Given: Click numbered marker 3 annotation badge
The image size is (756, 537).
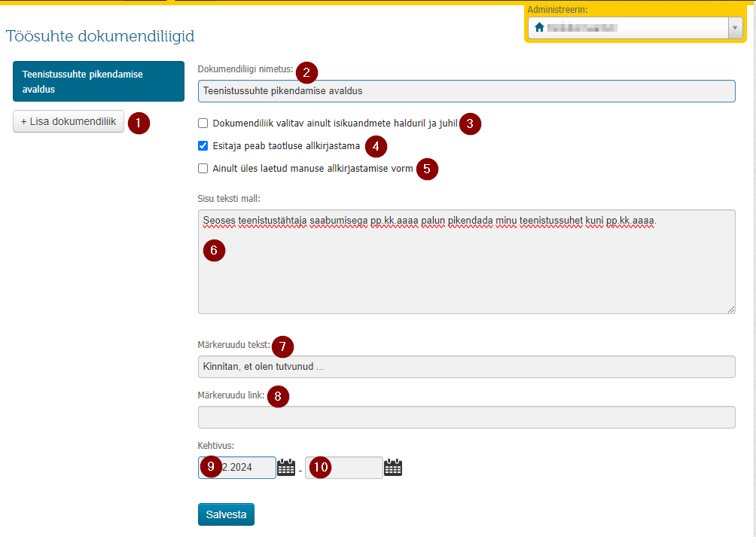Looking at the screenshot, I should coord(470,124).
